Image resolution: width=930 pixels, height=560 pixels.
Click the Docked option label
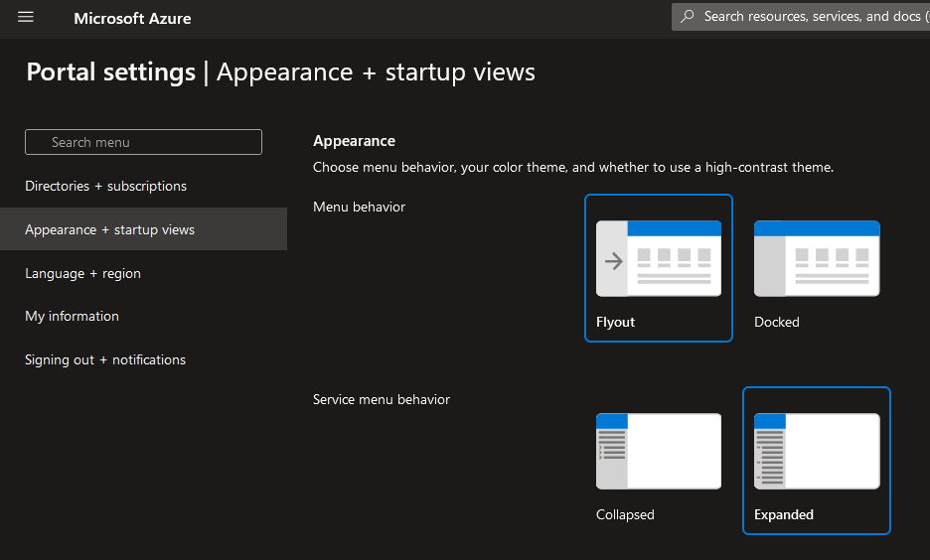776,322
